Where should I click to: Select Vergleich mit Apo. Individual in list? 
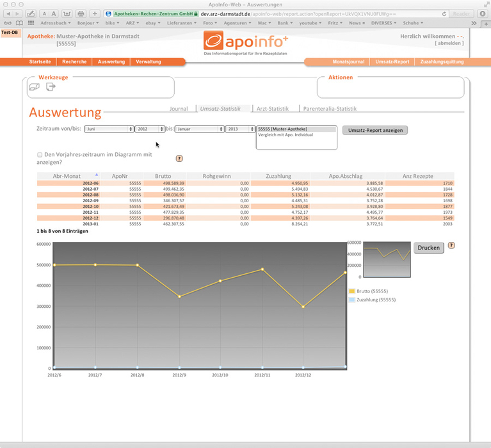tap(285, 135)
